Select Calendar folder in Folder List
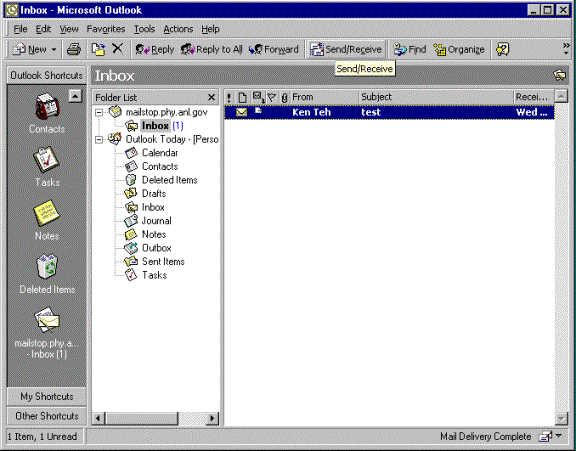This screenshot has height=451, width=576. [160, 153]
